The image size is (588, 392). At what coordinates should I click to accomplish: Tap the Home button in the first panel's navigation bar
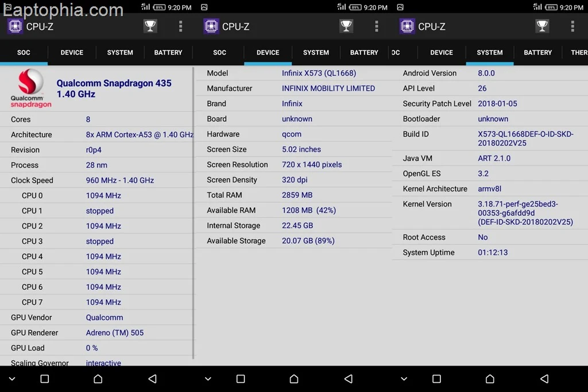98,379
